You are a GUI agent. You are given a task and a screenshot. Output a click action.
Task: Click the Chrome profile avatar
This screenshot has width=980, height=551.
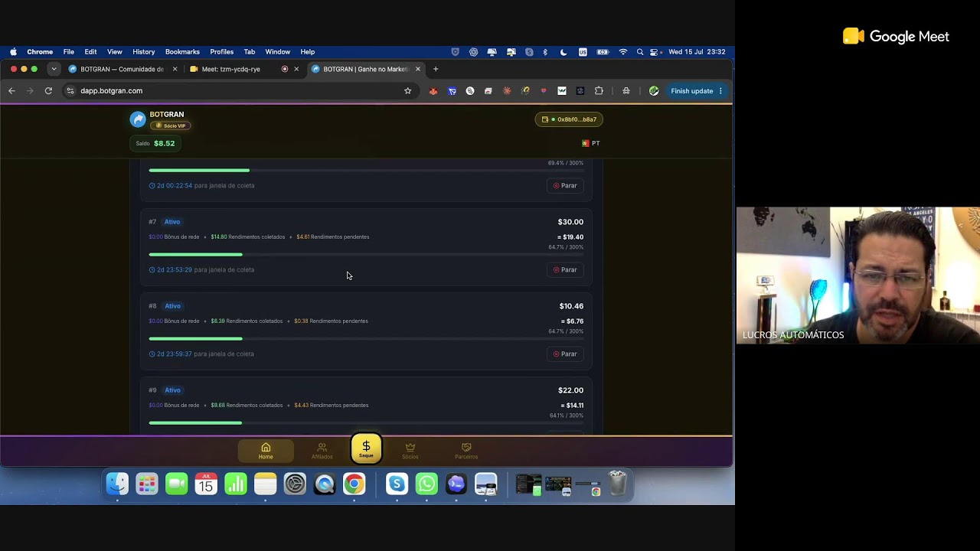(654, 91)
